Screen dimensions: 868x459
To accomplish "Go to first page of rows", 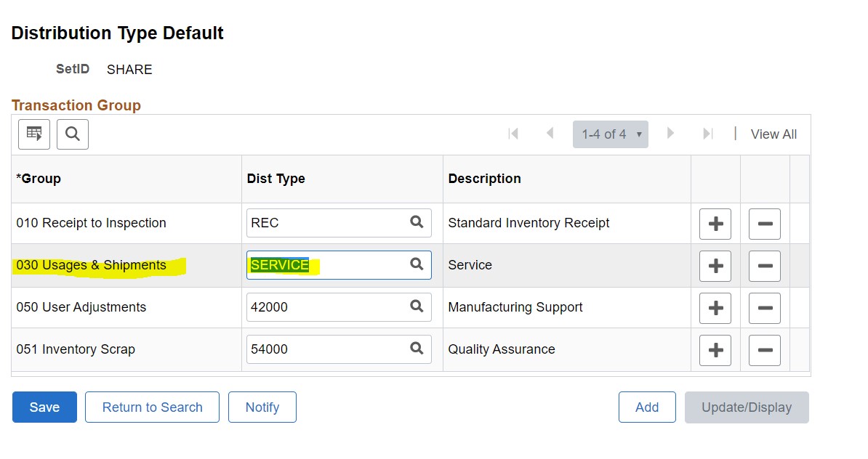I will tap(513, 134).
